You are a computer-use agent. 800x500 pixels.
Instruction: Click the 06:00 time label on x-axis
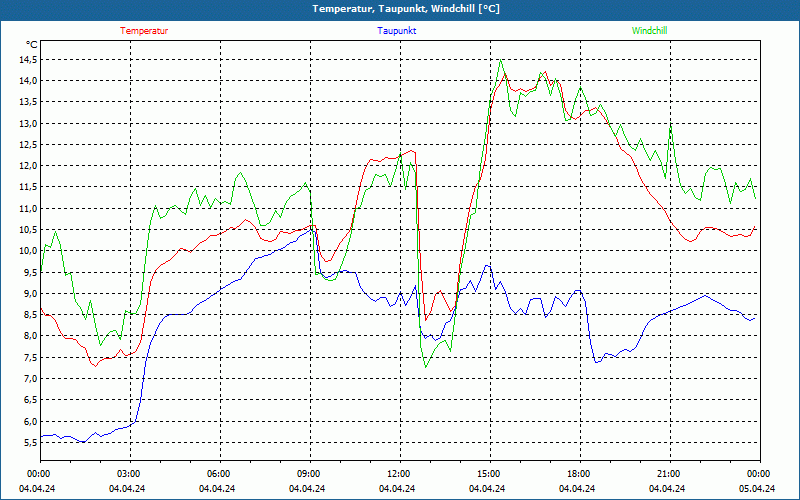point(219,474)
